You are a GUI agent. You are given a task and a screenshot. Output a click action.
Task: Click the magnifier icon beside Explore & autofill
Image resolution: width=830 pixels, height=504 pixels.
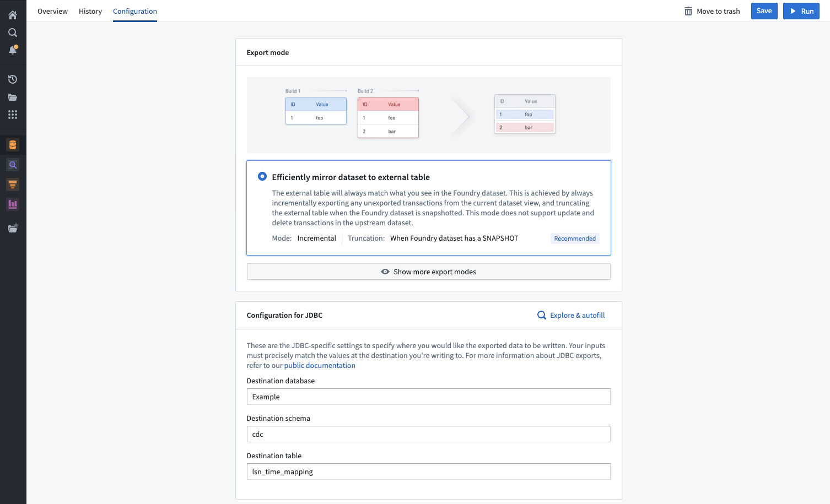pyautogui.click(x=542, y=315)
